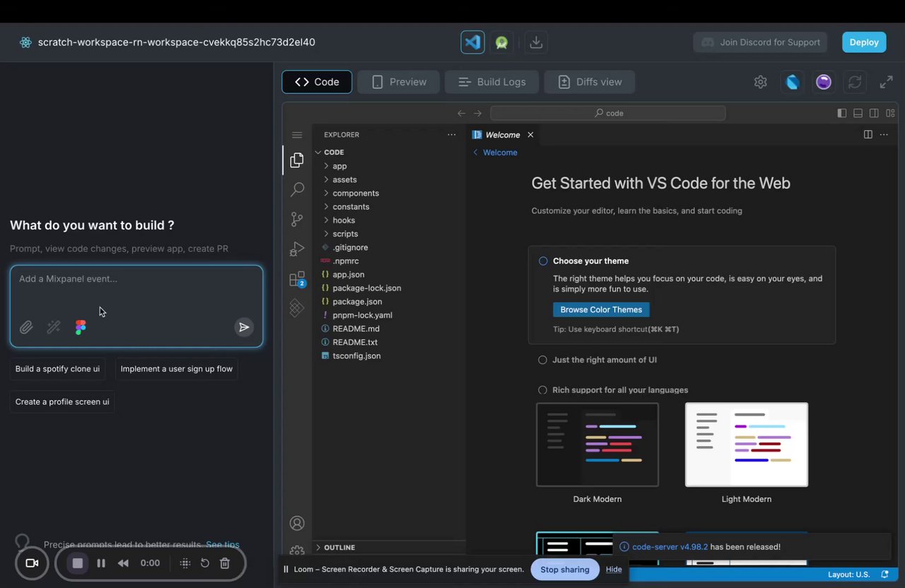Open VS Code hamburger menu
905x588 pixels.
point(297,135)
